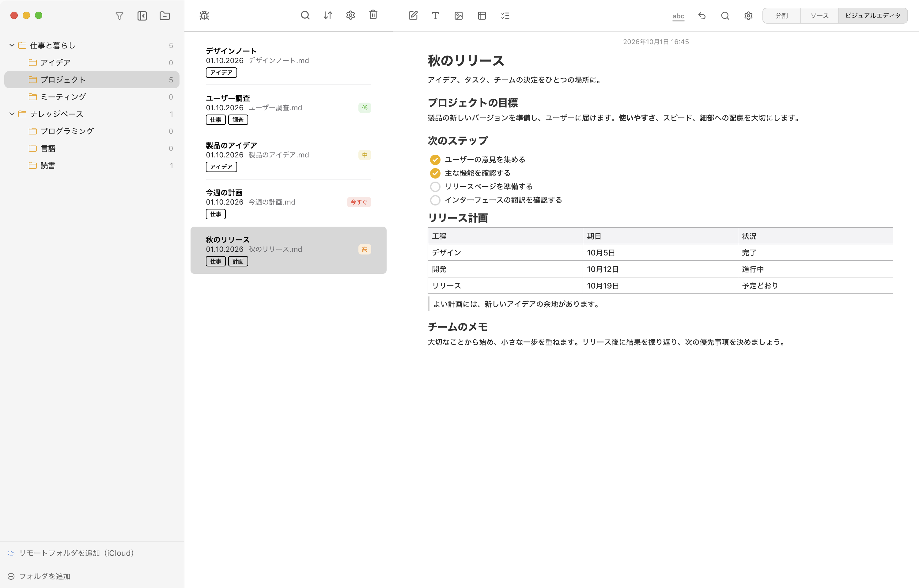Open the 言語 folder
The image size is (919, 588).
point(92,148)
